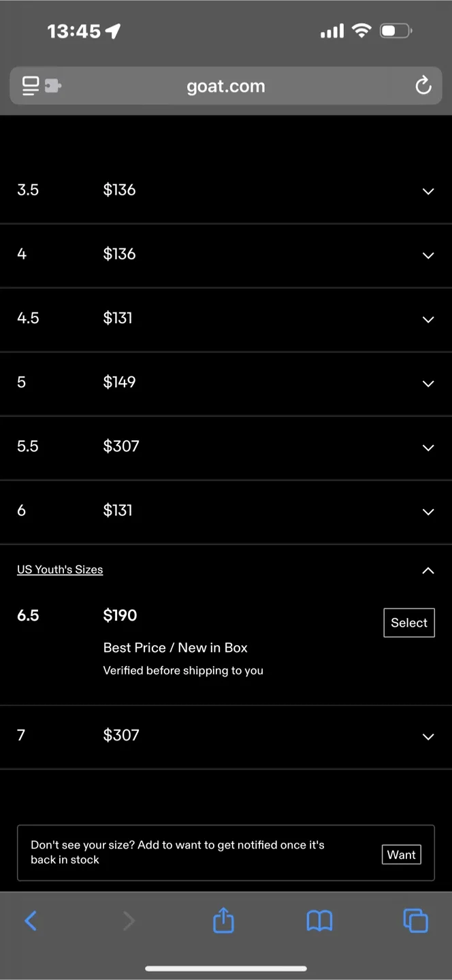Go back using Safari back arrow
452x980 pixels.
[x=31, y=921]
